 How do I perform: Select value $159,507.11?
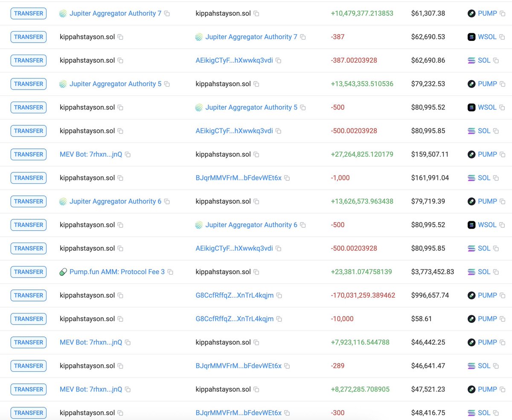coord(430,154)
